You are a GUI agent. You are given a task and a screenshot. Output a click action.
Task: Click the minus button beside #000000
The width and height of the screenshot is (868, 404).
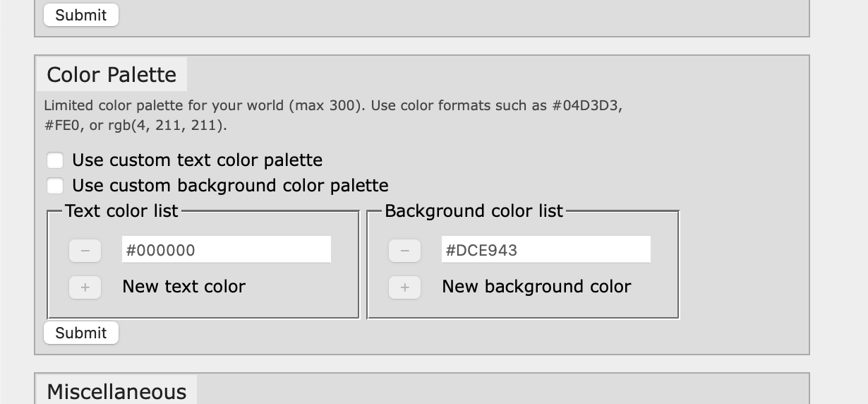pyautogui.click(x=85, y=251)
